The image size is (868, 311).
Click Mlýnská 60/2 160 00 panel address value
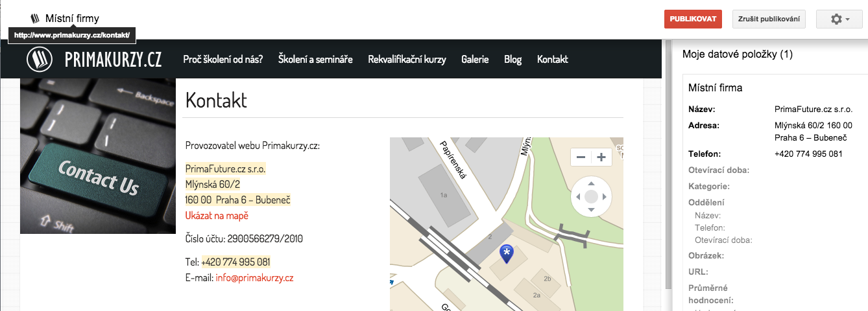tap(814, 132)
